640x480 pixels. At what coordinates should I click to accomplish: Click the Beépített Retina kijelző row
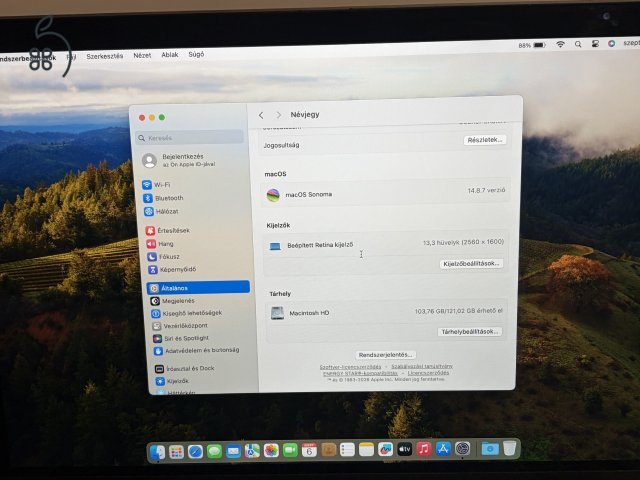coord(385,244)
